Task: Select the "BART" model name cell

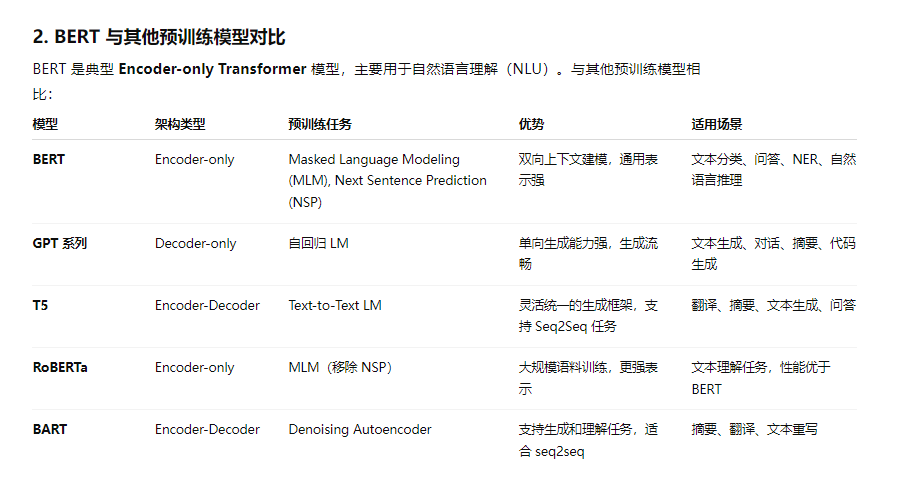Action: click(x=50, y=429)
